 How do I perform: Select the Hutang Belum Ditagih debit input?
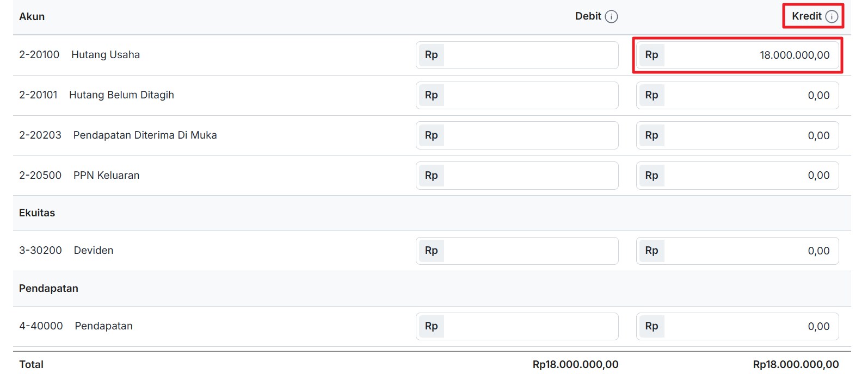517,95
